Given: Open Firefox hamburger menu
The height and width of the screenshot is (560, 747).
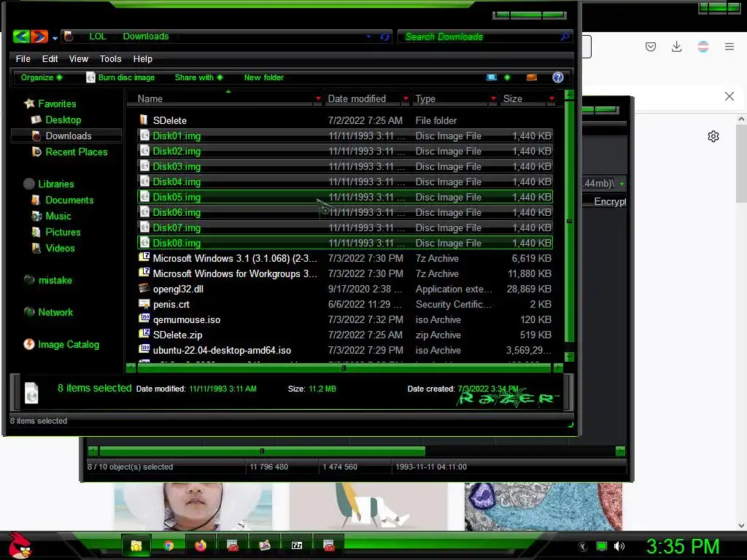Looking at the screenshot, I should (x=729, y=46).
